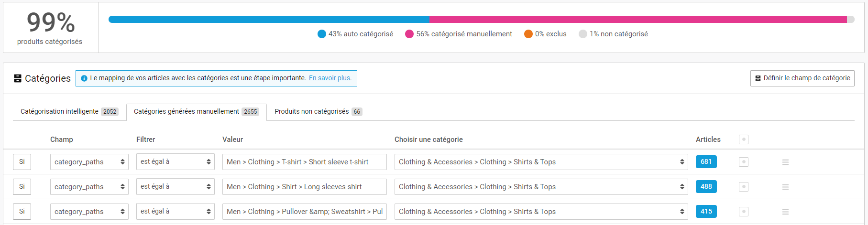The width and height of the screenshot is (868, 225).
Task: Click the Catégories section icon
Action: [x=18, y=78]
